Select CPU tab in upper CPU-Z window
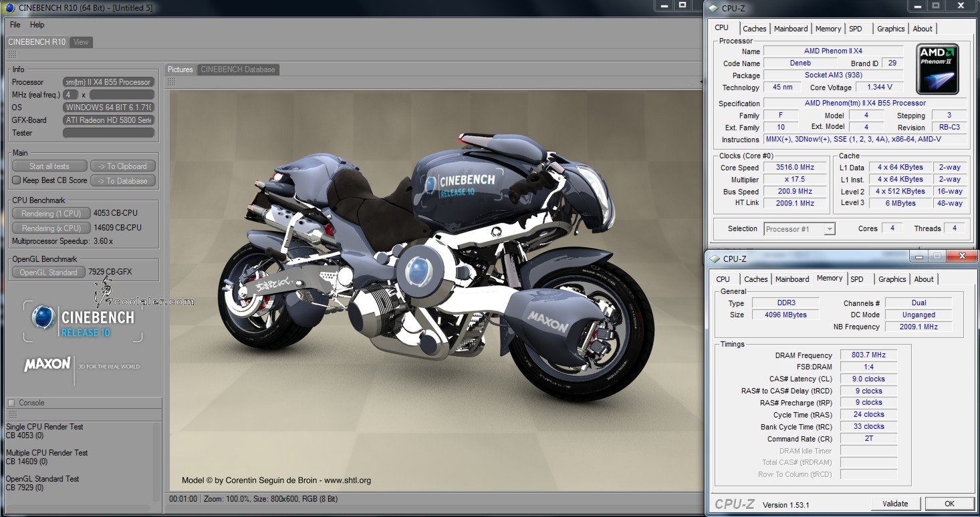Viewport: 980px width, 517px height. (x=722, y=28)
